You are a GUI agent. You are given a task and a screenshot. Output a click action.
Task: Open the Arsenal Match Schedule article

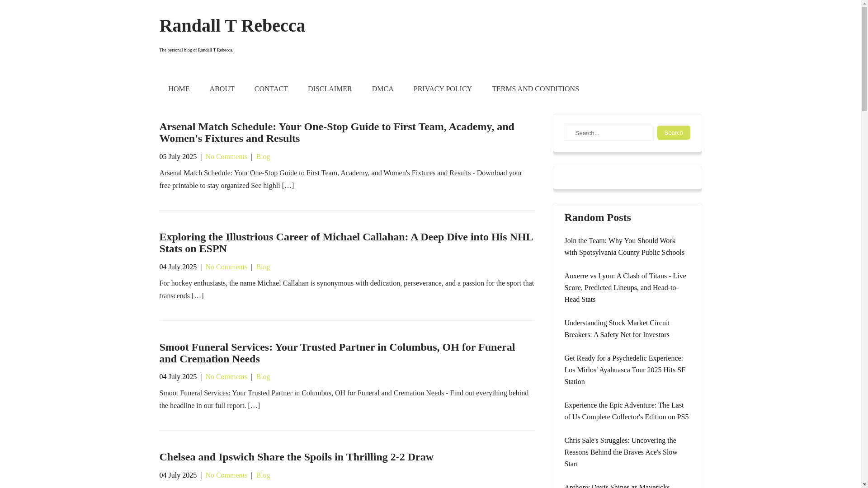[337, 132]
